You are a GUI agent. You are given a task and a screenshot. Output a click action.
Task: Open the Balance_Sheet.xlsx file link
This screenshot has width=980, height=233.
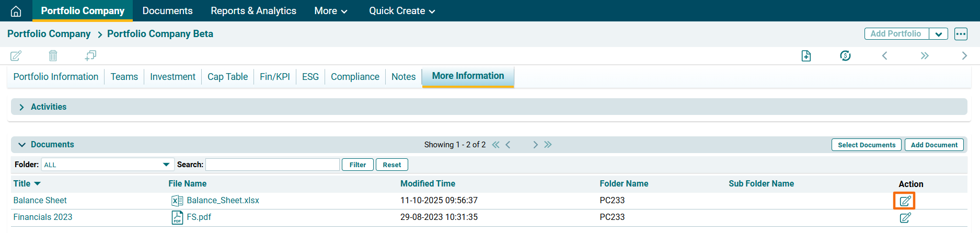point(223,201)
